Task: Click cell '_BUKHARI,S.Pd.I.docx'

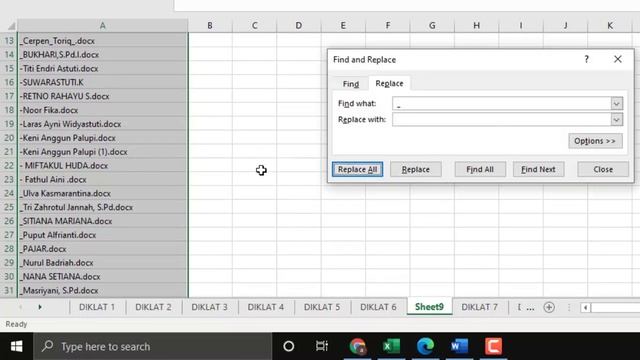Action: tap(102, 55)
